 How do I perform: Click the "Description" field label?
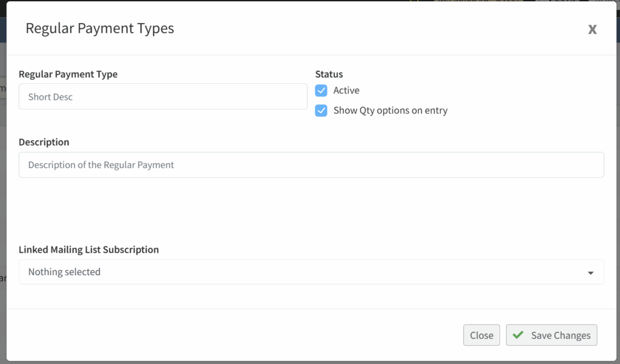click(44, 142)
